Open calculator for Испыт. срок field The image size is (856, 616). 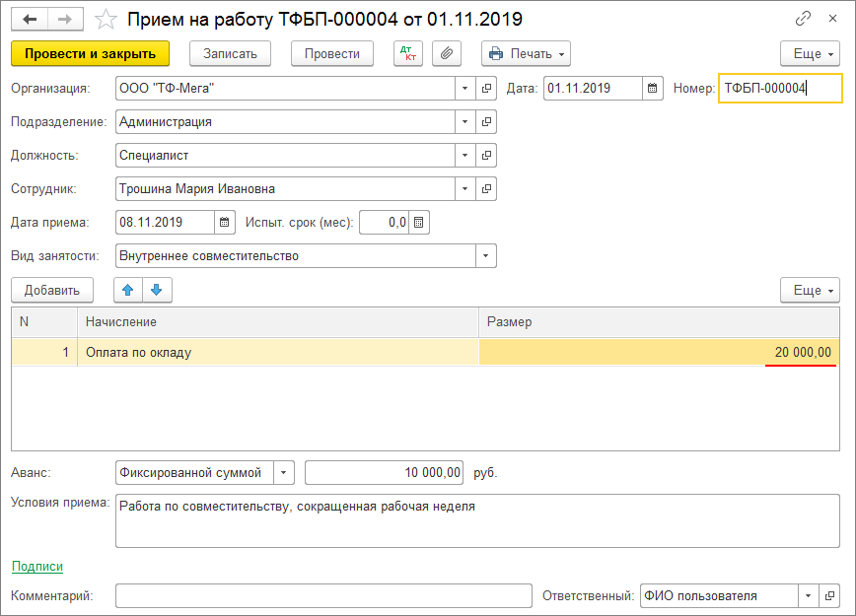tap(419, 223)
